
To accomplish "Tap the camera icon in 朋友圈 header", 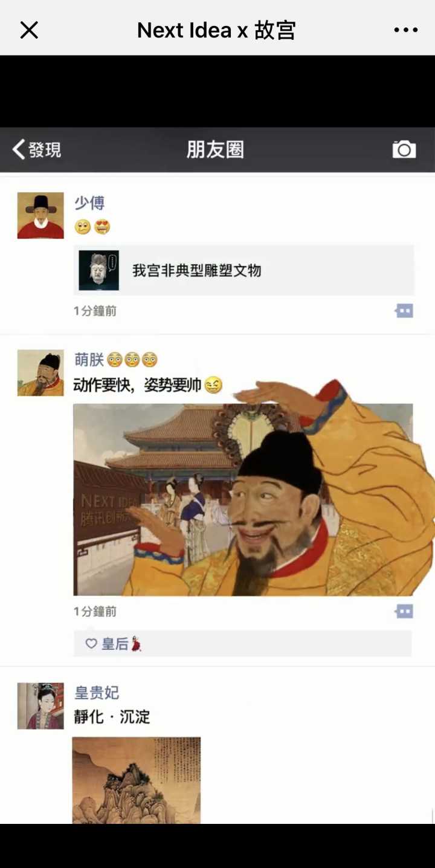I will [x=404, y=149].
